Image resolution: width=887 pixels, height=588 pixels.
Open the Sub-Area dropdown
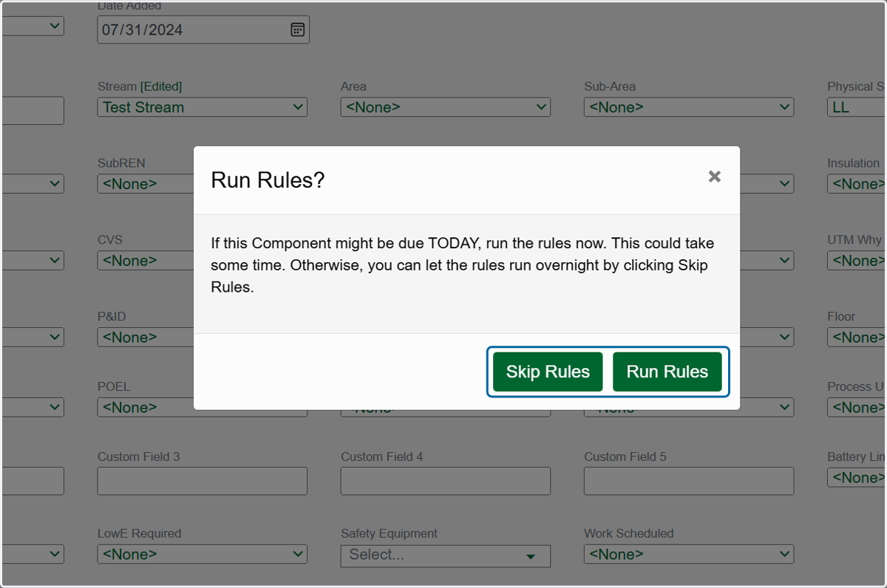click(689, 107)
